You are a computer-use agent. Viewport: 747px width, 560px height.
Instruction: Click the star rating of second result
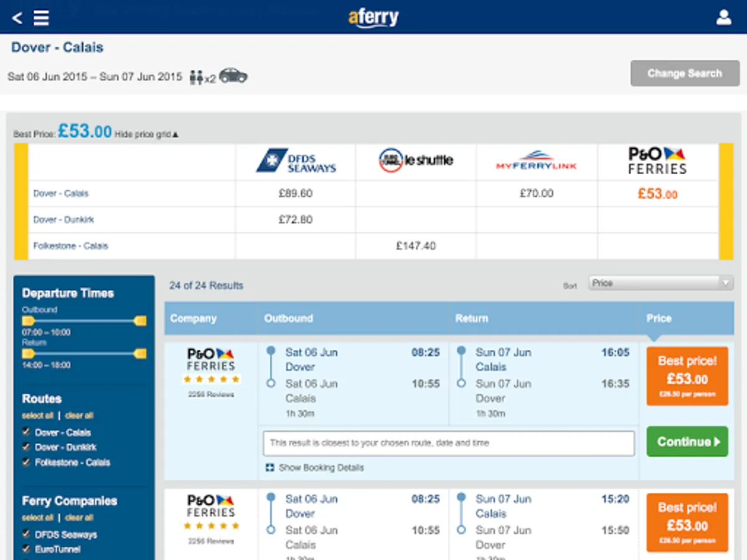point(211,526)
